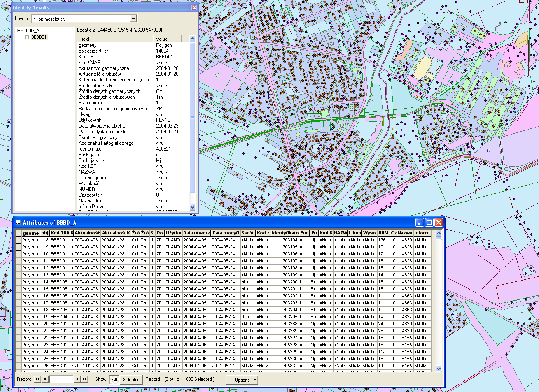The height and width of the screenshot is (392, 539).
Task: Click the Field column header
Action: pyautogui.click(x=115, y=39)
